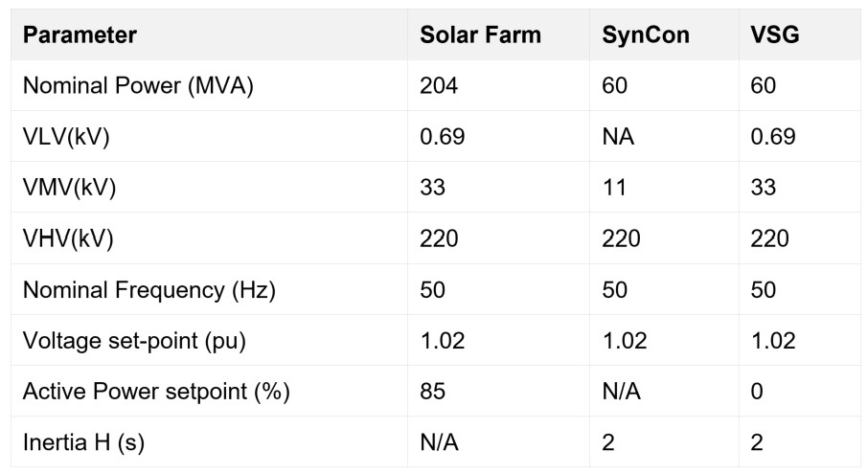Click the Solar Farm nominal power value 204
The width and height of the screenshot is (868, 474).
[x=439, y=85]
